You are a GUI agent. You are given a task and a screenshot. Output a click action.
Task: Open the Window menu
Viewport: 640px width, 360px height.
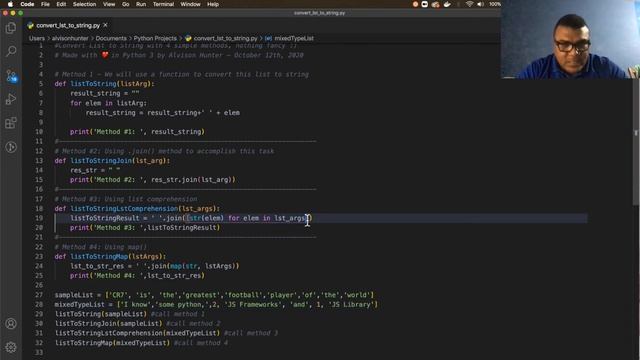pyautogui.click(x=190, y=4)
